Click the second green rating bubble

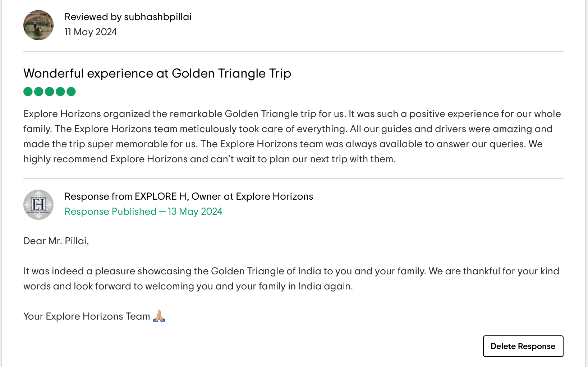(x=39, y=92)
